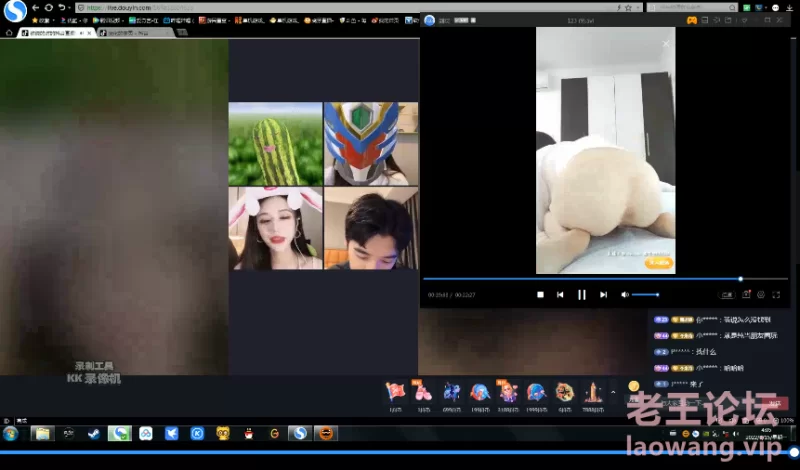Open Steam from the taskbar
The width and height of the screenshot is (800, 470).
93,434
